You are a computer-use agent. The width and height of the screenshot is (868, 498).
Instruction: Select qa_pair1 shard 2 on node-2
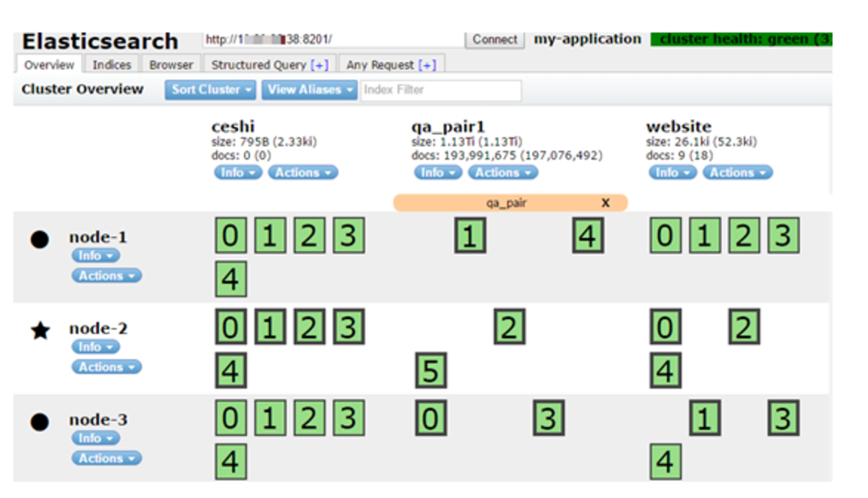pos(509,327)
